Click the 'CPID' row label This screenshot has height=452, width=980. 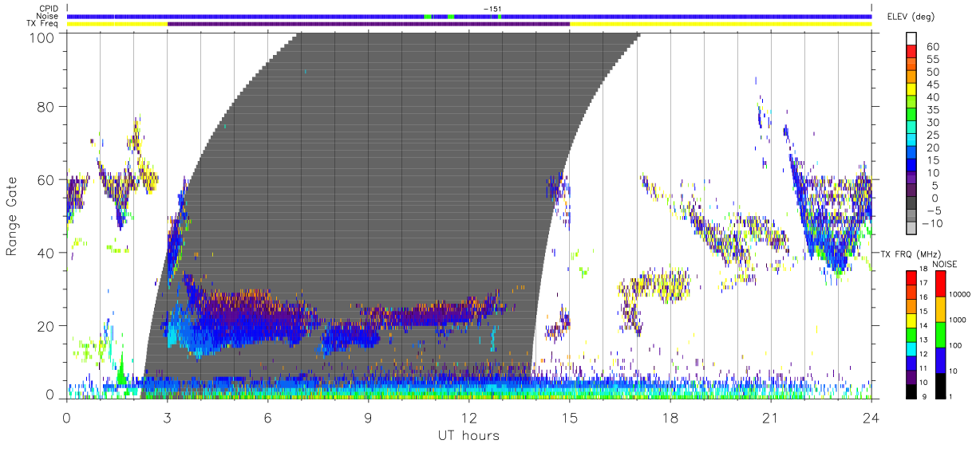[47, 8]
